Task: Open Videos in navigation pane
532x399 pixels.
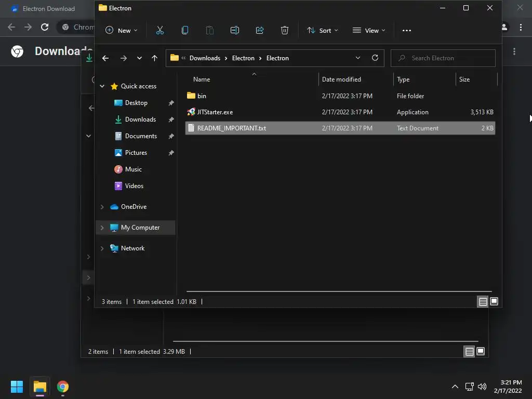Action: (x=134, y=186)
